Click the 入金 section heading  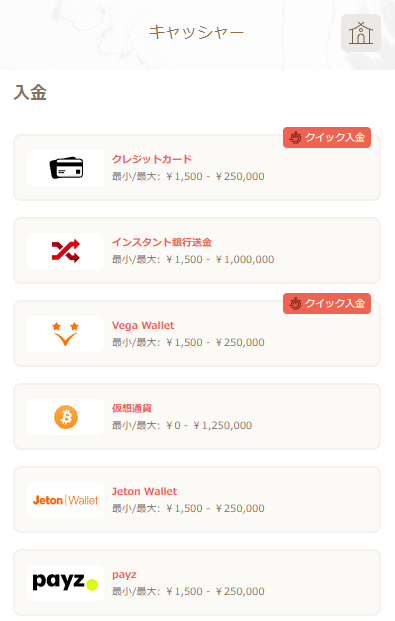coord(30,93)
